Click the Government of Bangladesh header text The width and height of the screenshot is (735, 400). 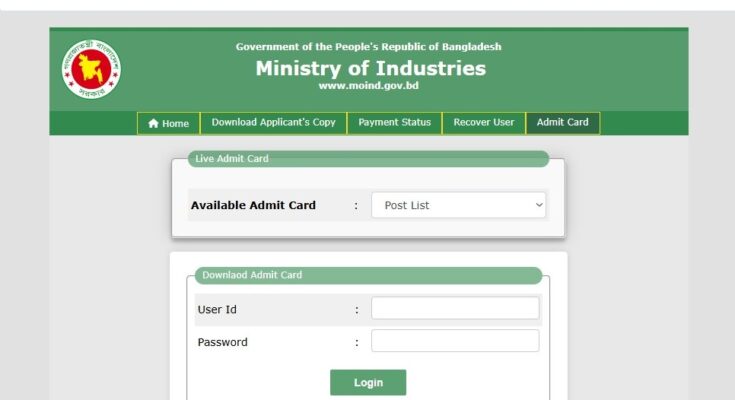(368, 47)
